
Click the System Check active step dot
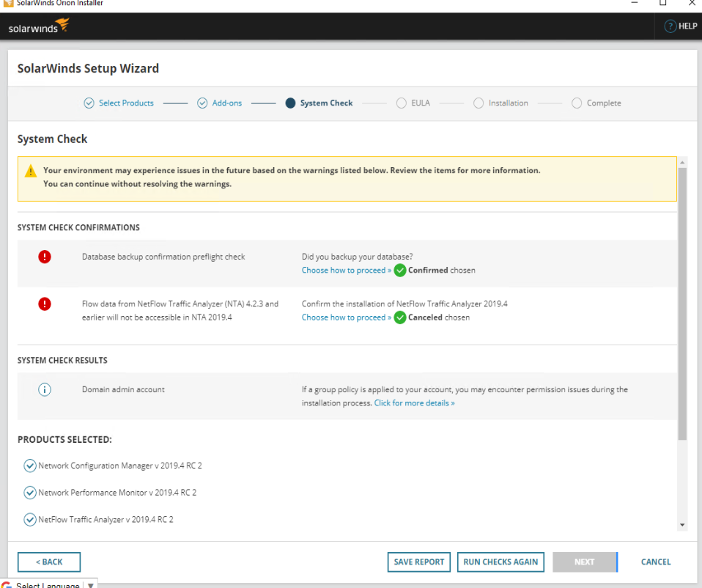pyautogui.click(x=291, y=103)
